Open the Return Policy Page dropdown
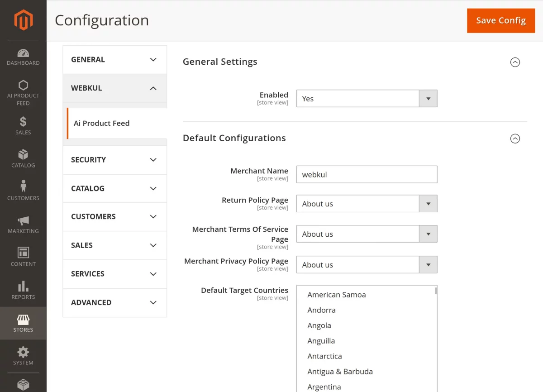 click(428, 203)
